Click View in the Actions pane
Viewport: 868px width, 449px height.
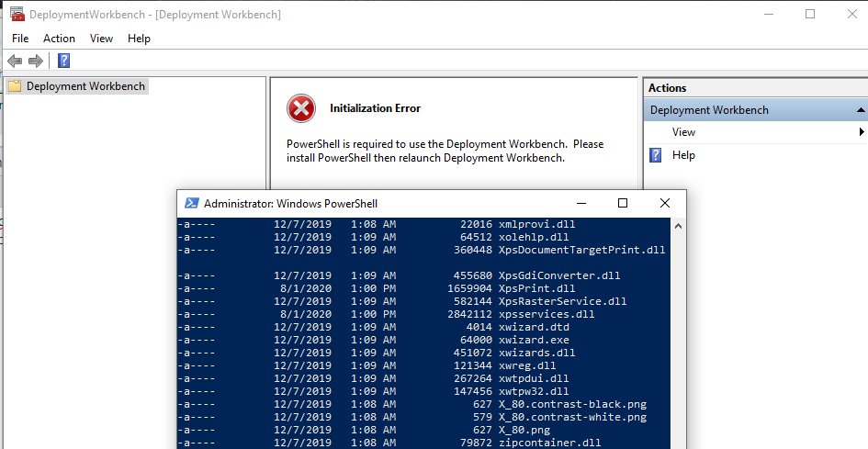(x=683, y=132)
